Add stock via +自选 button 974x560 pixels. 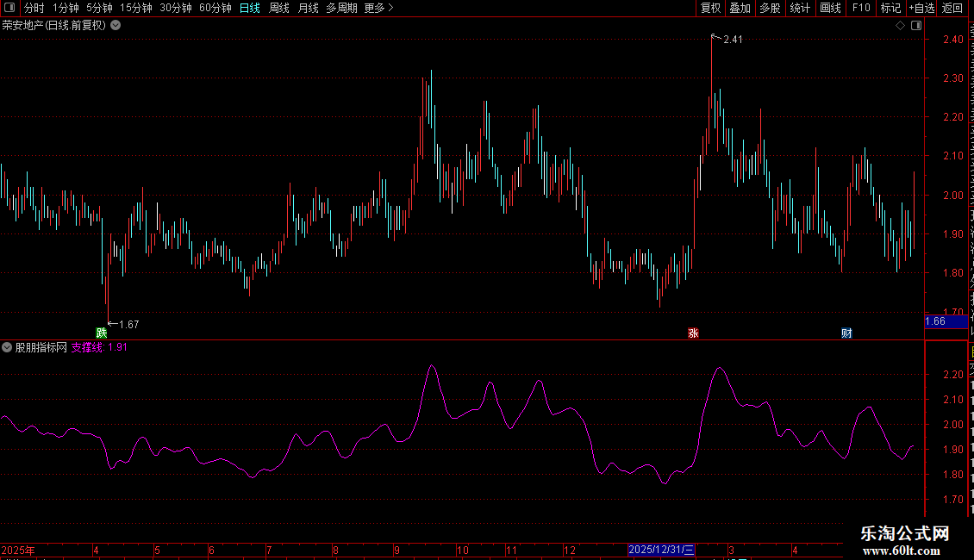point(921,8)
